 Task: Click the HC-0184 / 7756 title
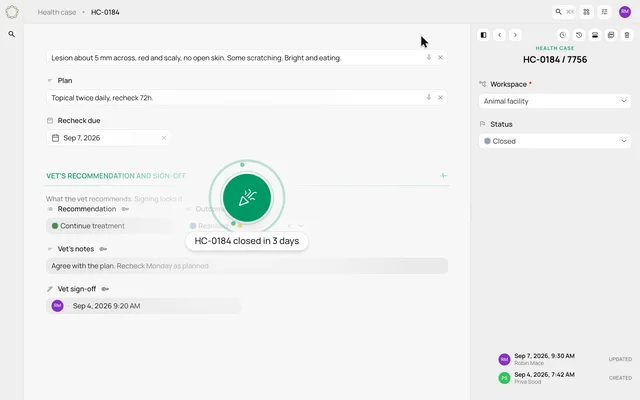pos(555,60)
